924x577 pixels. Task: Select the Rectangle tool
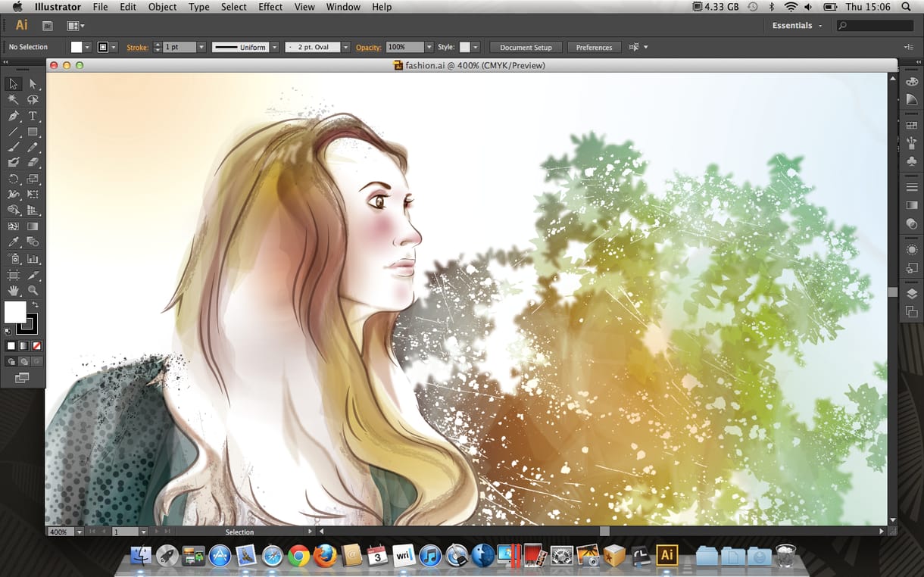tap(33, 132)
